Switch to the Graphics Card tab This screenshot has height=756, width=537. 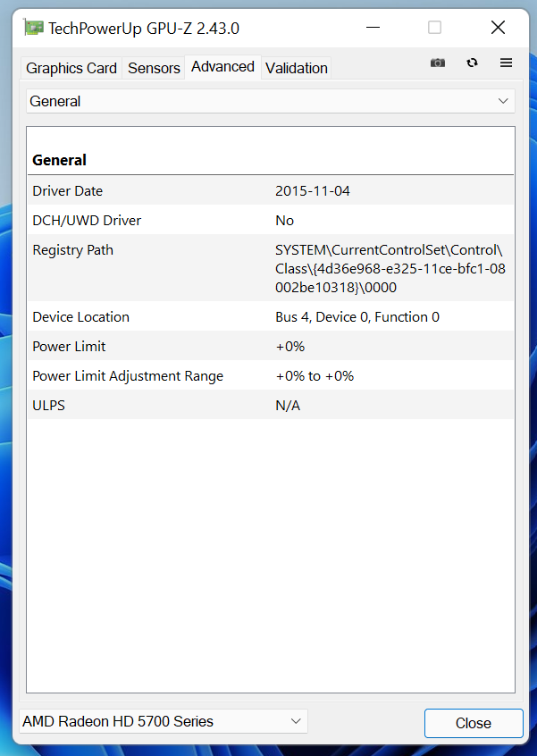71,68
